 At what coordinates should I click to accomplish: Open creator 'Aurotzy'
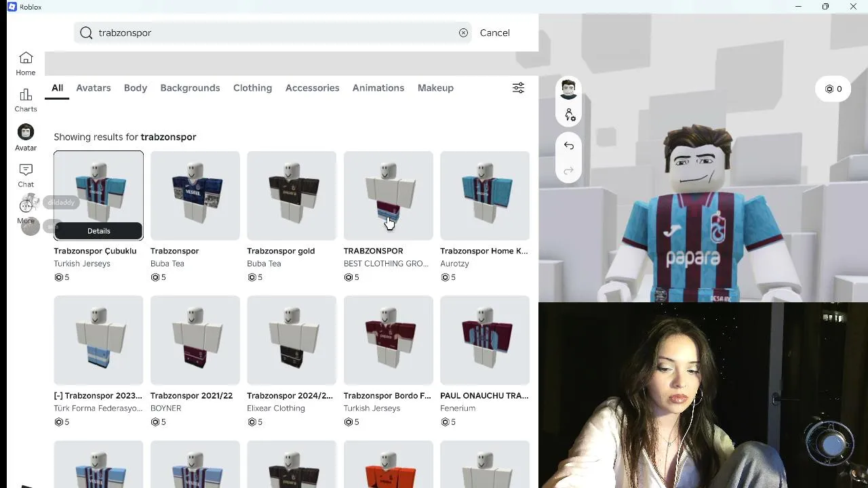pos(454,264)
